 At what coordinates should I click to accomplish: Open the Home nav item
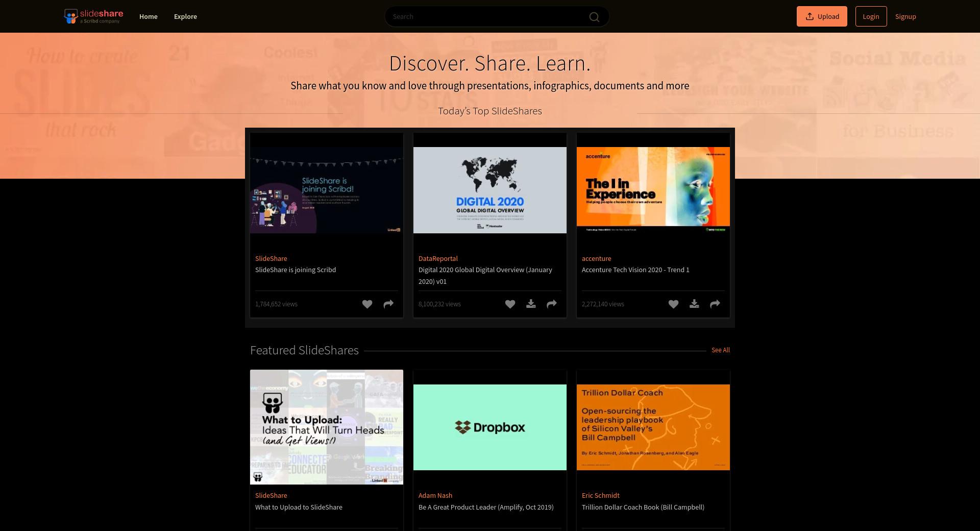point(149,16)
